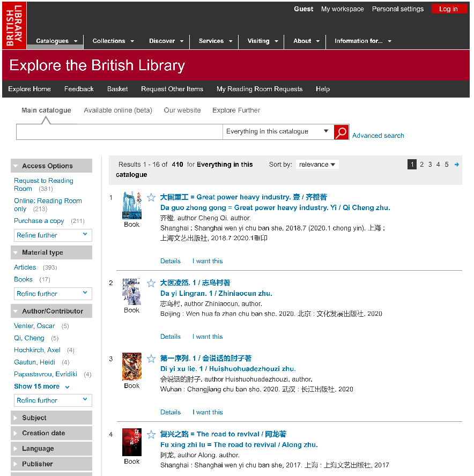
Task: Click the Log in button
Action: click(449, 9)
